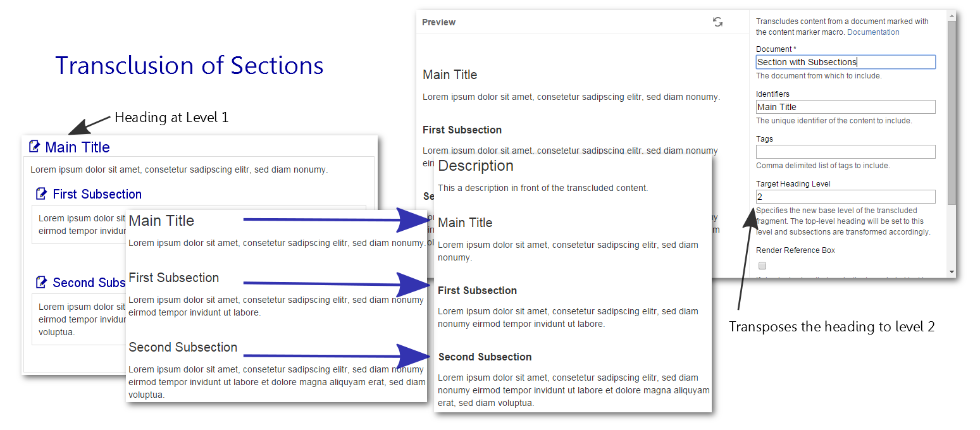Click into the Identifiers input field
The image size is (980, 430).
point(845,107)
